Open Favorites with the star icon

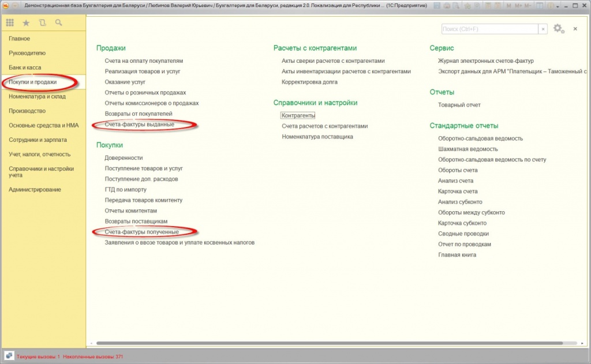pyautogui.click(x=26, y=23)
